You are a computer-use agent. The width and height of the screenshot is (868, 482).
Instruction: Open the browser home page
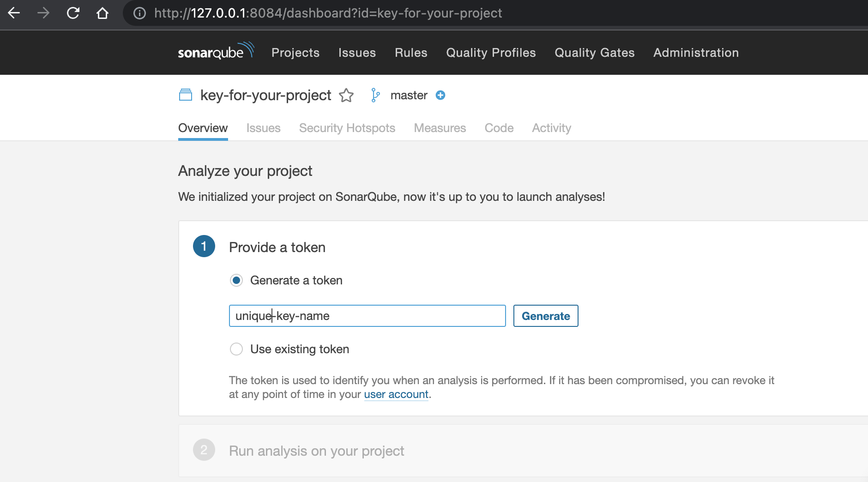102,14
